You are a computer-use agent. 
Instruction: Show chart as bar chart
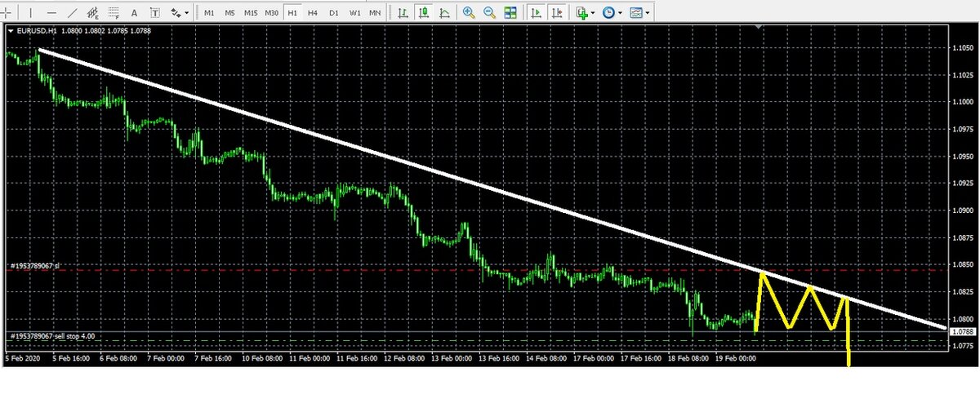click(x=403, y=13)
